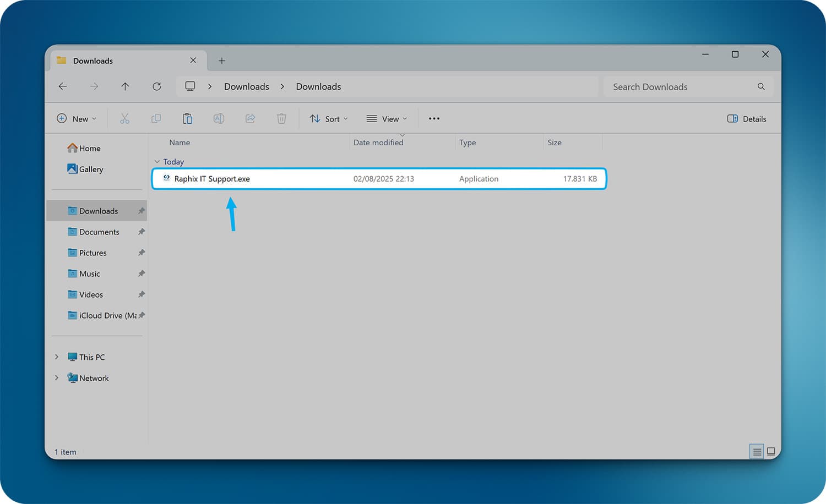Click the Rename icon in toolbar
The height and width of the screenshot is (504, 826).
coord(219,119)
